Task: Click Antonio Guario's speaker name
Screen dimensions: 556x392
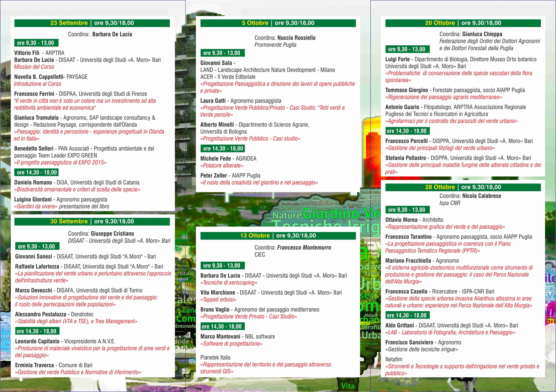Action: point(402,107)
